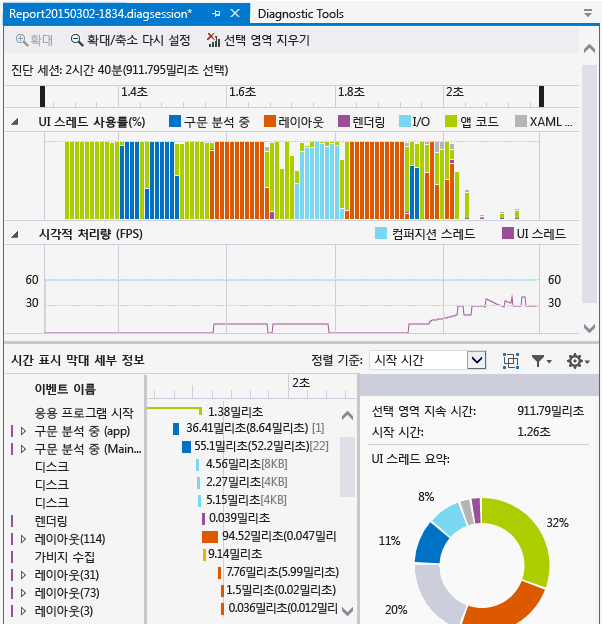Click the 9.14밀리초 garbage collection bar
This screenshot has width=602, height=624.
click(204, 555)
